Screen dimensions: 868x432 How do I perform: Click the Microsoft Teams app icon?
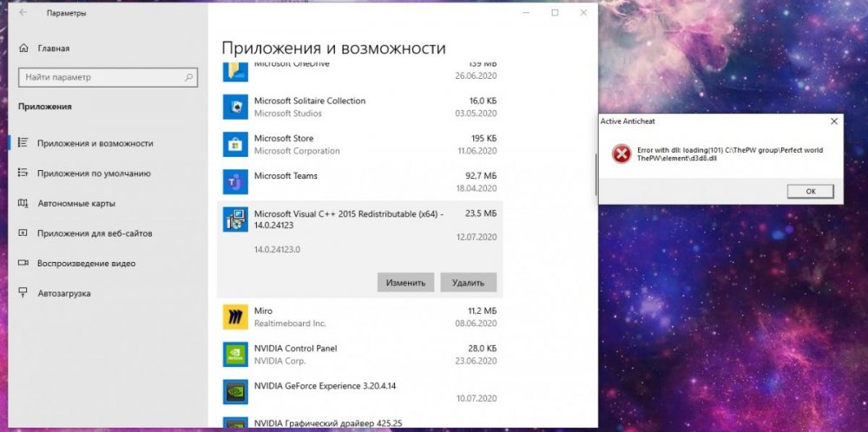(x=235, y=182)
